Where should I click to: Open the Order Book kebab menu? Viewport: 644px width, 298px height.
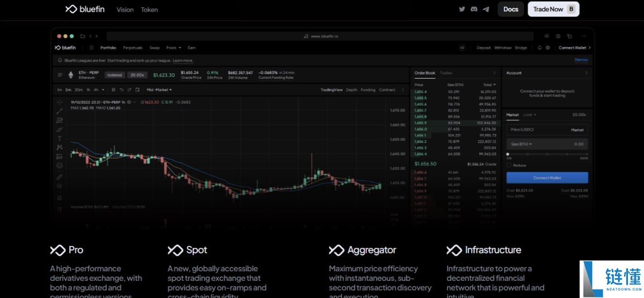494,73
